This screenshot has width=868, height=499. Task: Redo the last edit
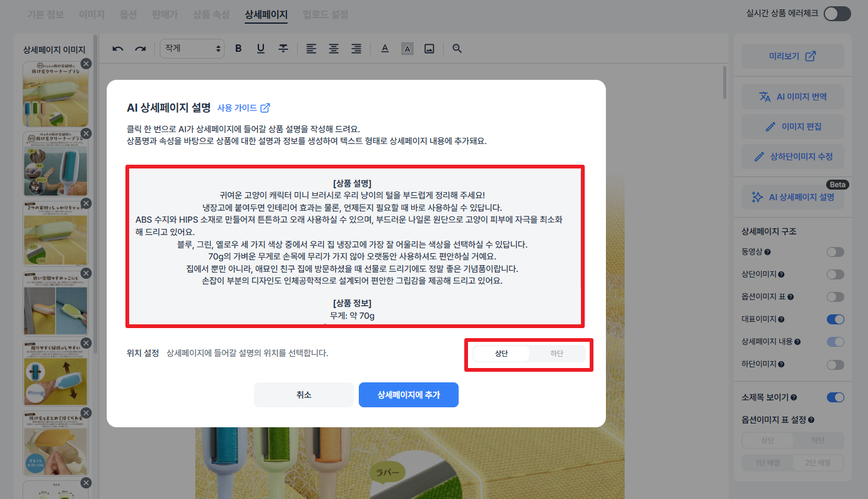[140, 48]
